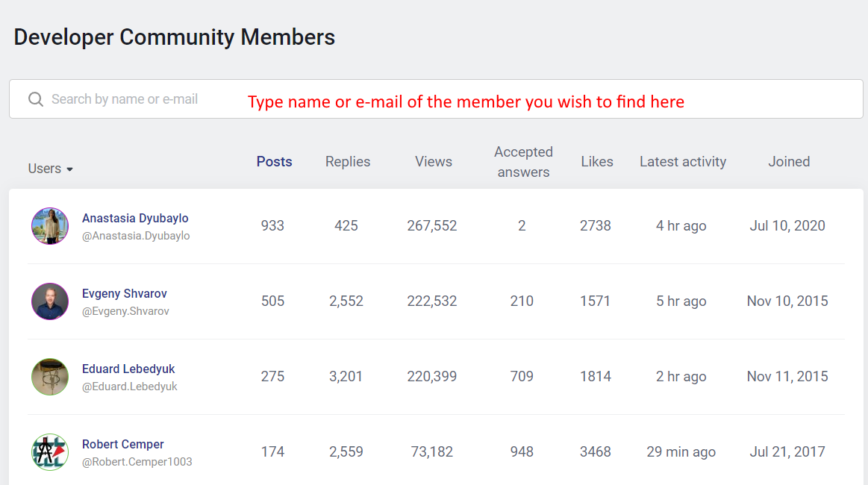Click the @Anastasia.Dyubaylo handle
Viewport: 868px width, 485px height.
click(136, 236)
